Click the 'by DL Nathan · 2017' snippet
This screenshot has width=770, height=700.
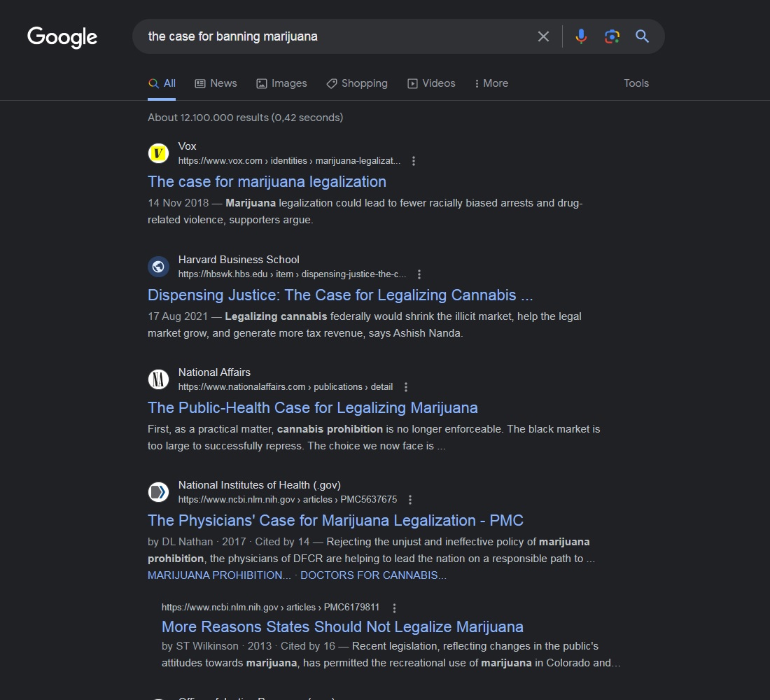tap(371, 550)
